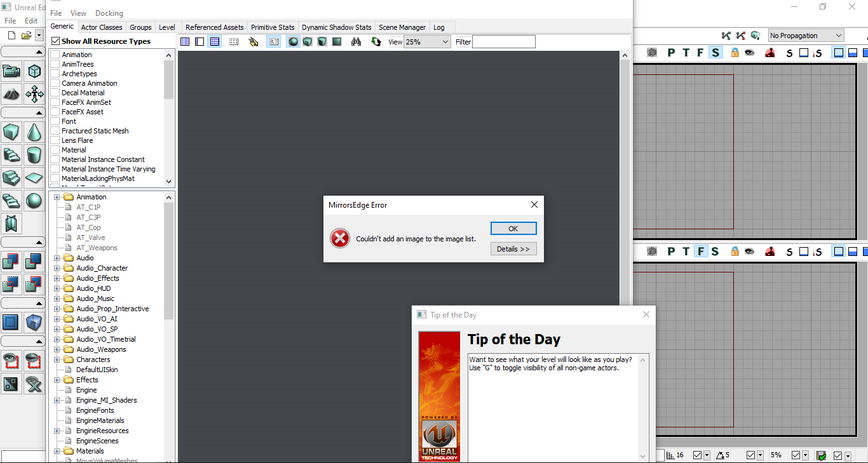868x463 pixels.
Task: Open the File menu in the browser window
Action: [56, 13]
